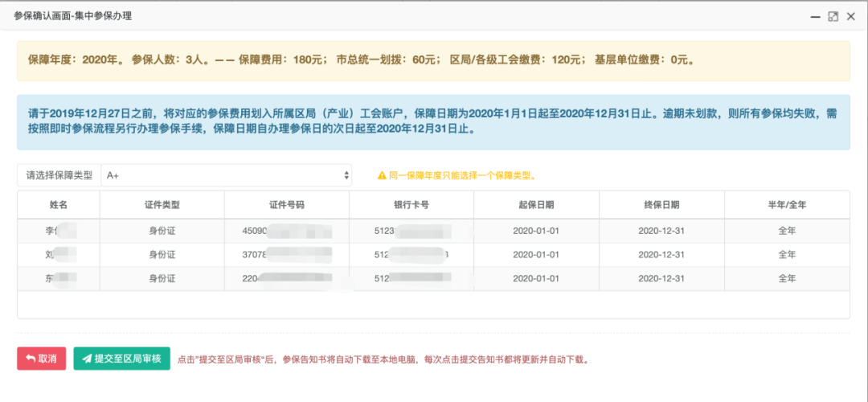Submit via 提交至区局审核 button
Image resolution: width=868 pixels, height=402 pixels.
pos(122,359)
